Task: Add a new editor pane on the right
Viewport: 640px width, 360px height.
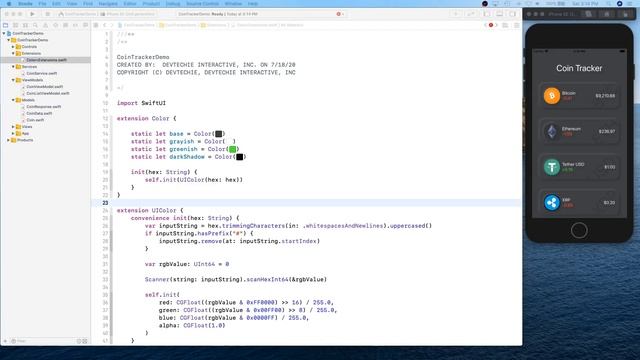Action: 516,25
